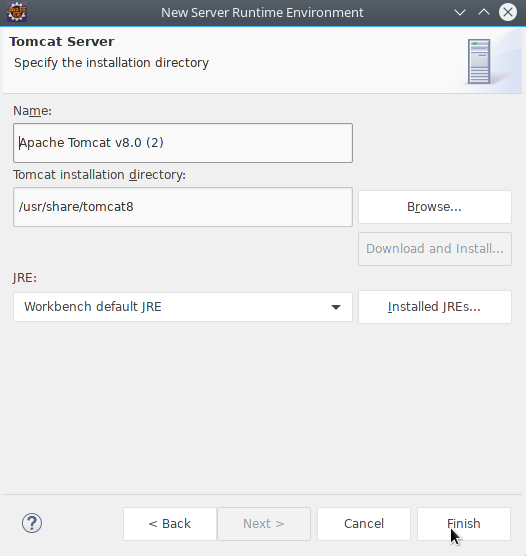Click the Tomcat installation directory field
This screenshot has width=526, height=556.
183,207
